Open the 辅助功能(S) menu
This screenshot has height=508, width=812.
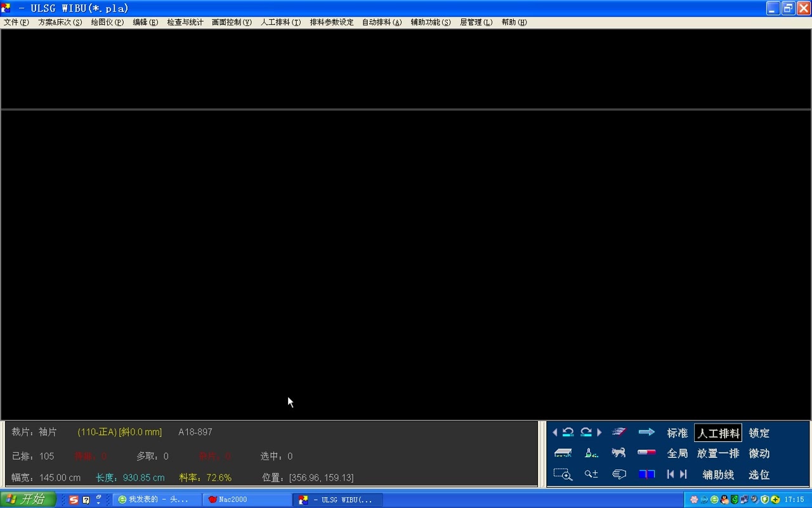tap(431, 22)
